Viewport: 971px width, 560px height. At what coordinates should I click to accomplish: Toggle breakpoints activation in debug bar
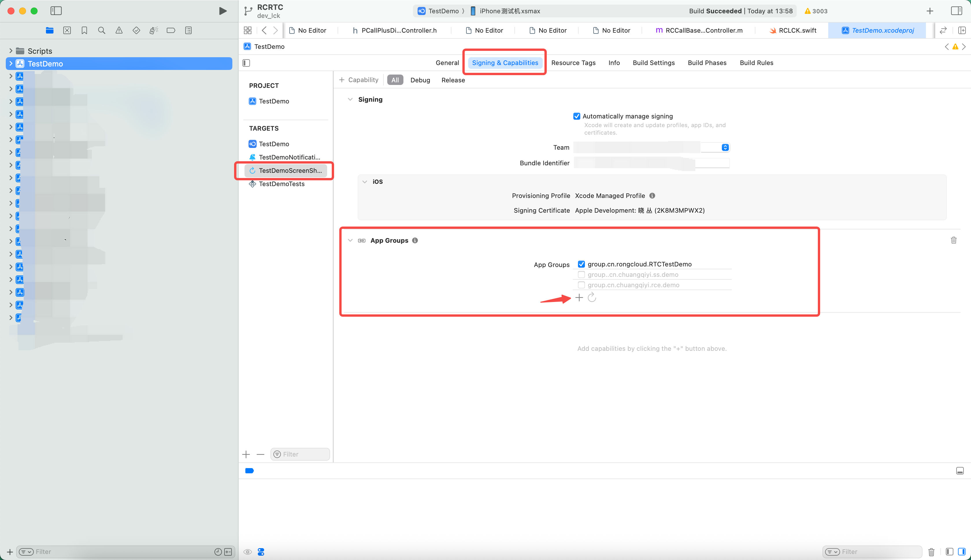click(x=249, y=471)
